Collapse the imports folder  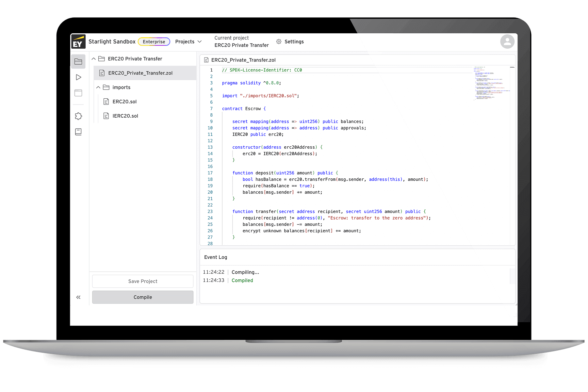[x=98, y=88]
